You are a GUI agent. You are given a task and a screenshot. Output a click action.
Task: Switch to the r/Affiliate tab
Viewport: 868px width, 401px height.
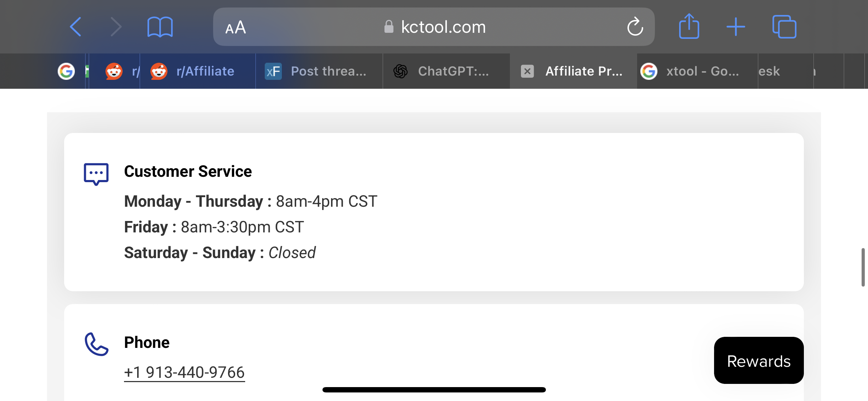198,71
